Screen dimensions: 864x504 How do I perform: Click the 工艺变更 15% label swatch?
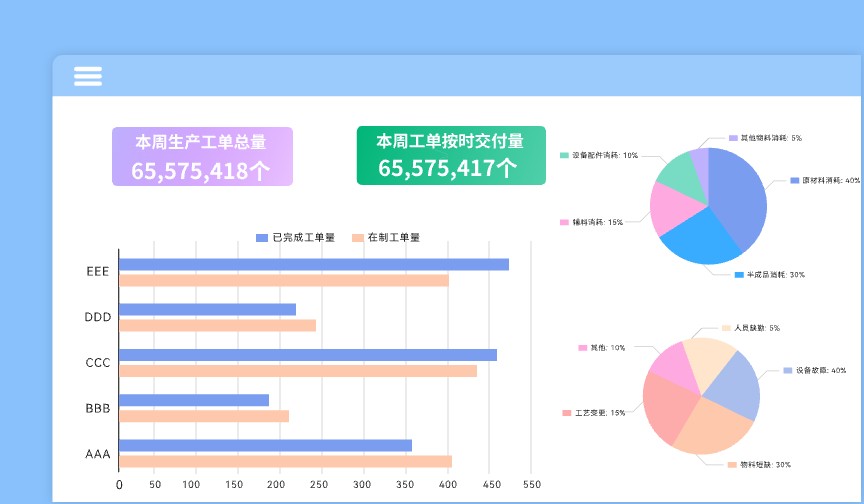coord(566,412)
